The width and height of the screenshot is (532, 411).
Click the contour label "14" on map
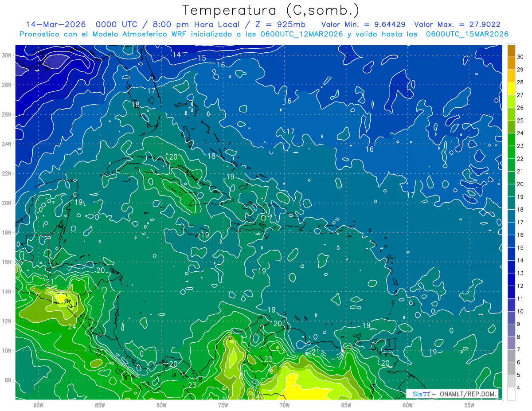point(177,55)
